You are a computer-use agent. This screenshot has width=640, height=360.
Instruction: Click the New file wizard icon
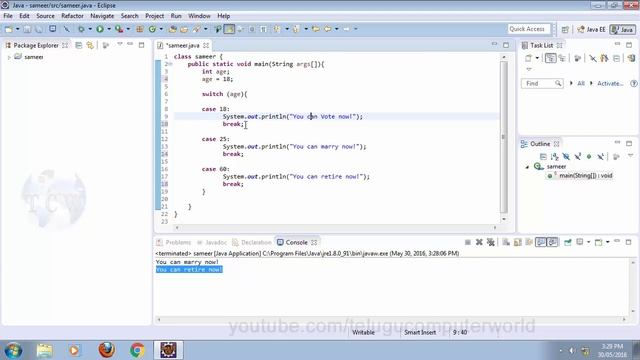coord(8,29)
